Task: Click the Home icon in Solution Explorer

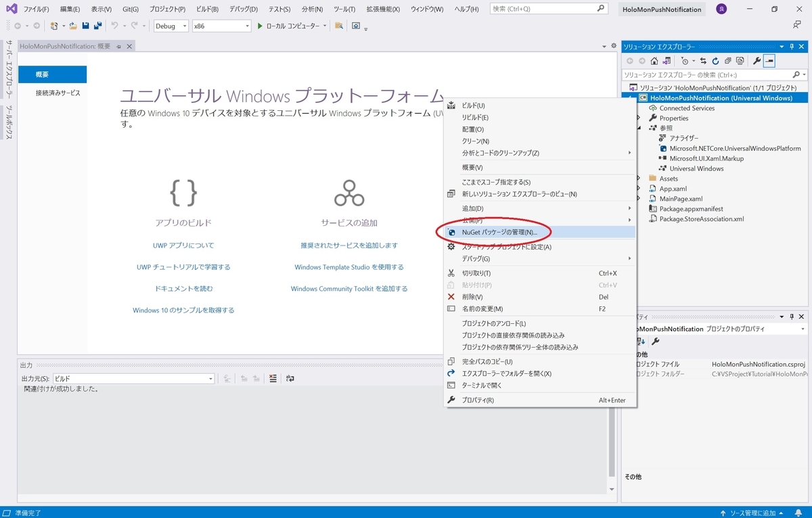Action: click(654, 61)
